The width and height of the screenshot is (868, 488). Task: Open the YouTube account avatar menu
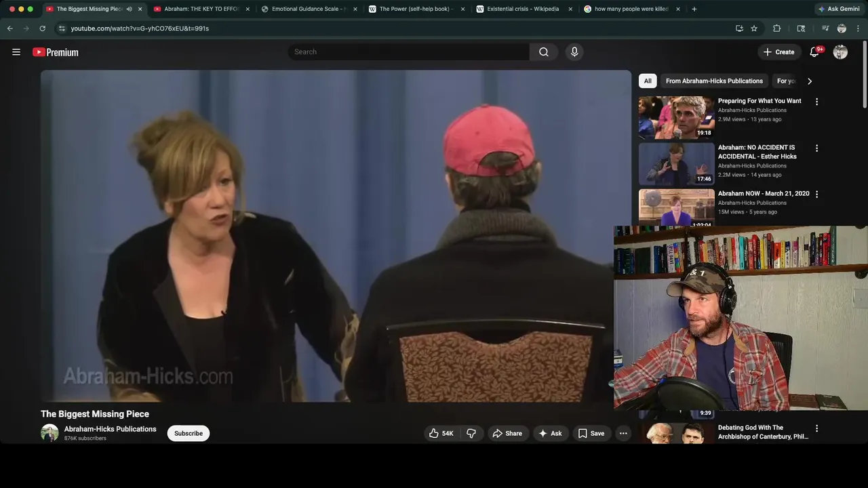tap(840, 52)
